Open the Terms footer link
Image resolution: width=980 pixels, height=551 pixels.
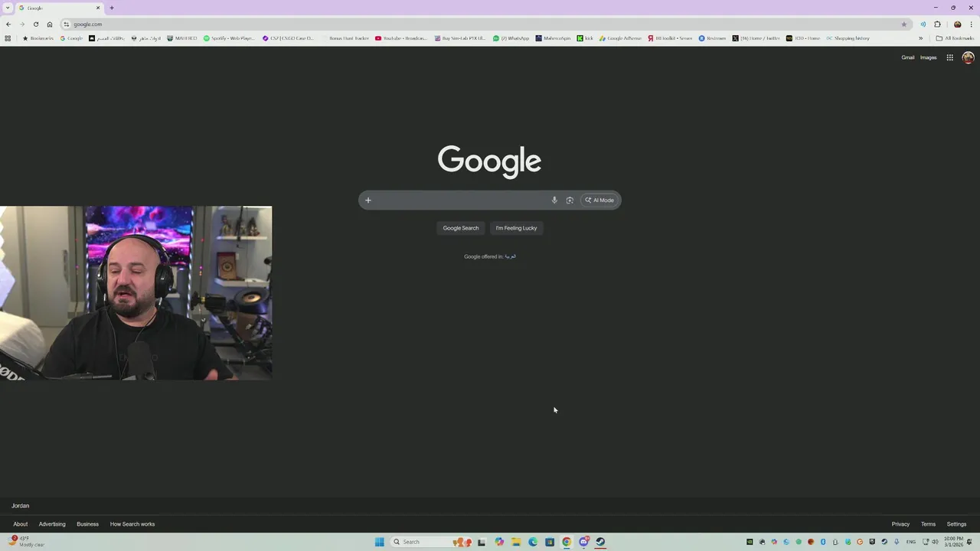click(x=928, y=524)
